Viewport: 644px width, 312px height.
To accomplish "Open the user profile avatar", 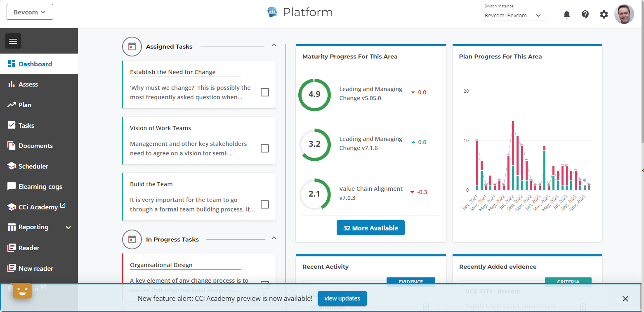I will tap(624, 14).
